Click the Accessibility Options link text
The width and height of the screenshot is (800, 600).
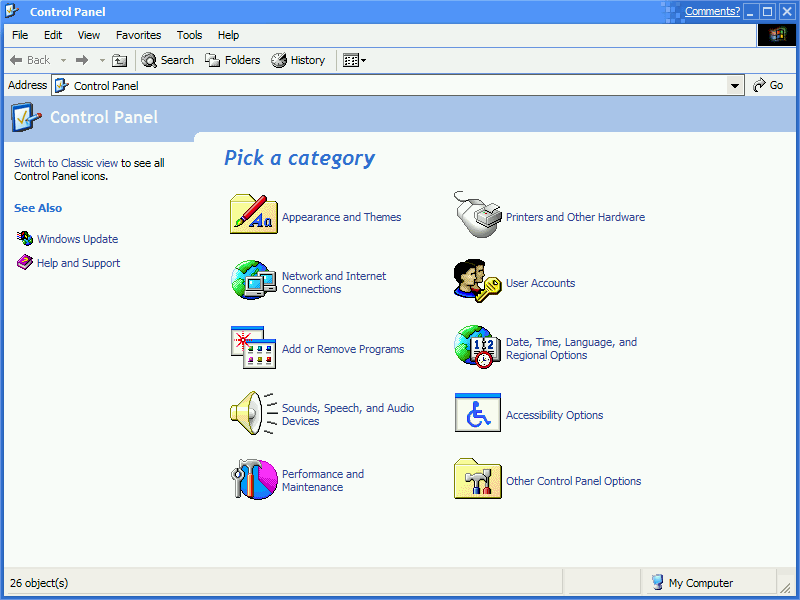[x=555, y=415]
